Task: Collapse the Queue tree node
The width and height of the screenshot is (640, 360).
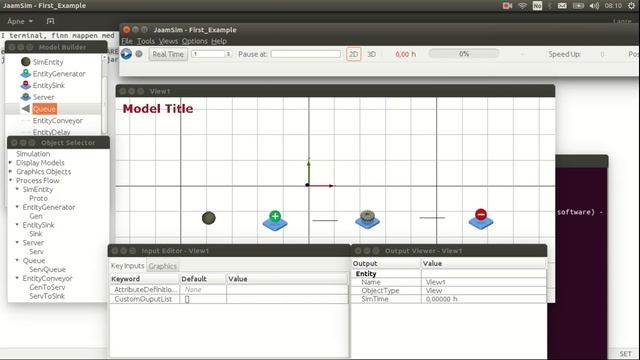Action: click(x=17, y=260)
